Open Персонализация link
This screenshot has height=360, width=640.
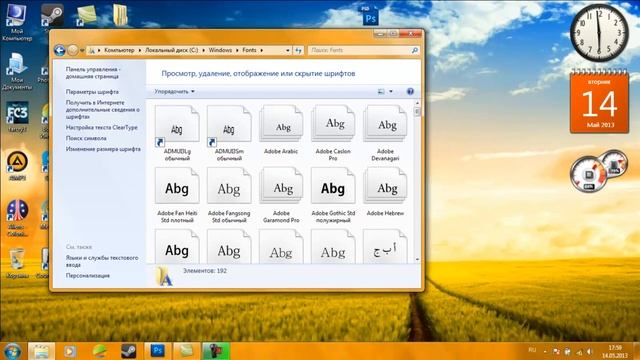(88, 276)
